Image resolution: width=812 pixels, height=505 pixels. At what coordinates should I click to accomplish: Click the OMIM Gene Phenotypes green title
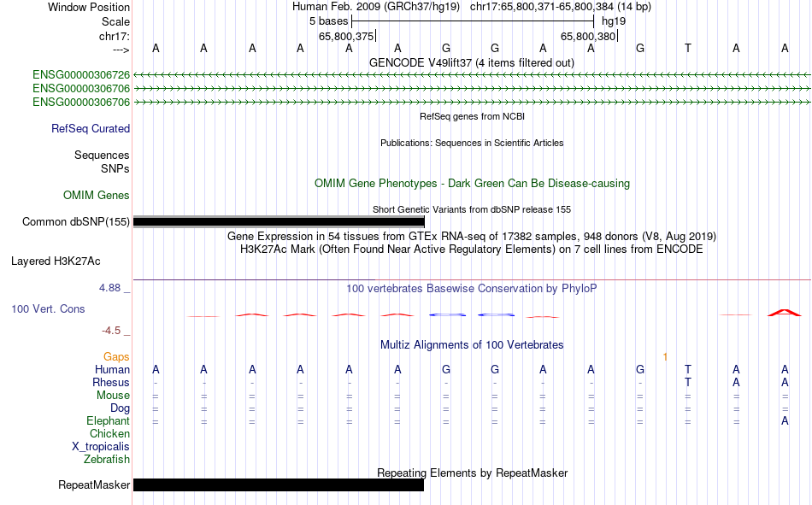point(473,184)
